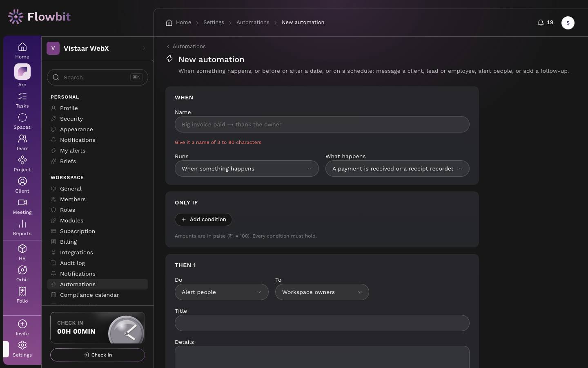Click the Flowbit logo

(39, 17)
